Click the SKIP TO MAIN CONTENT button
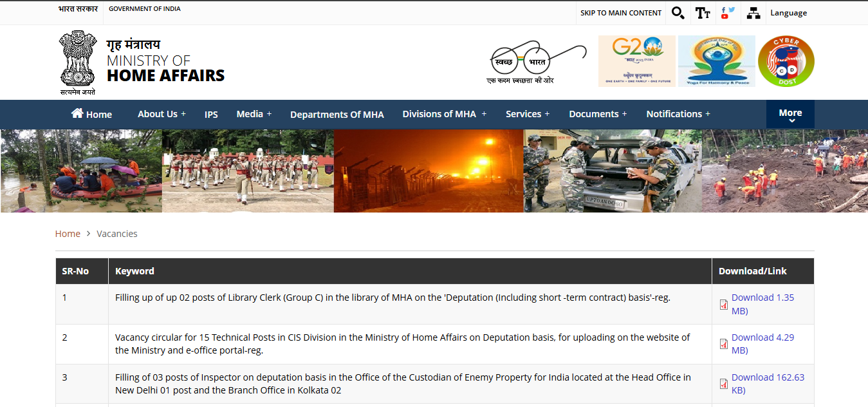 point(620,13)
